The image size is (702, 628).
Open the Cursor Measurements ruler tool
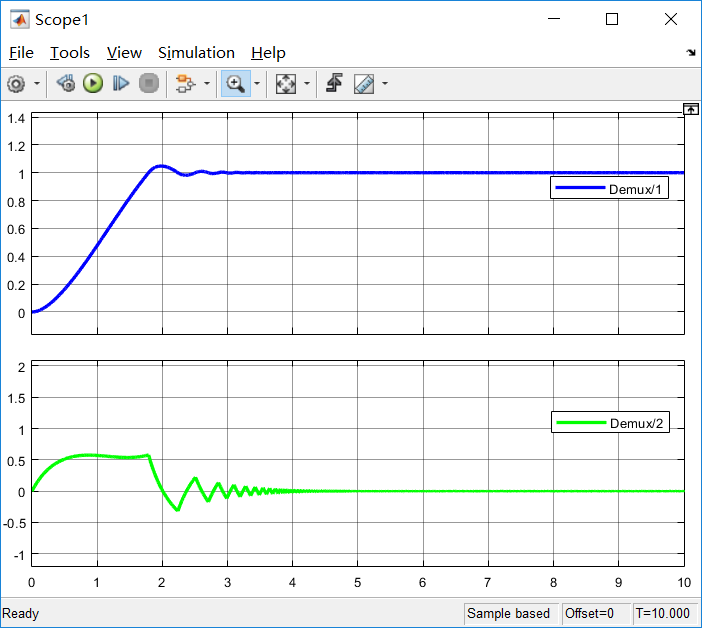tap(364, 84)
